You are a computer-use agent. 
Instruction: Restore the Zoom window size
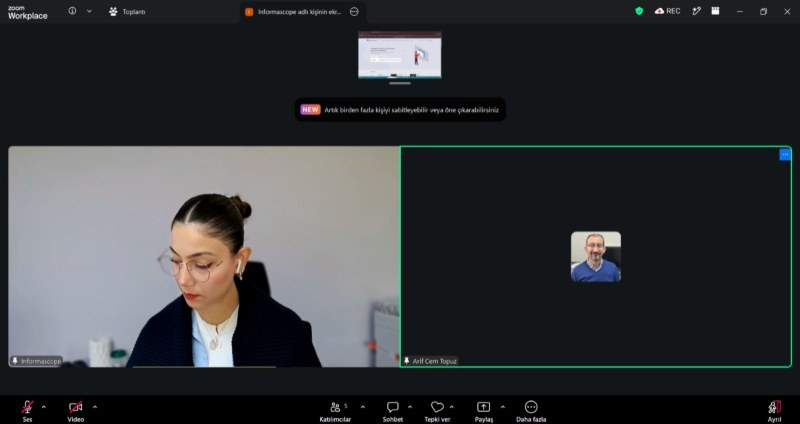coord(763,12)
